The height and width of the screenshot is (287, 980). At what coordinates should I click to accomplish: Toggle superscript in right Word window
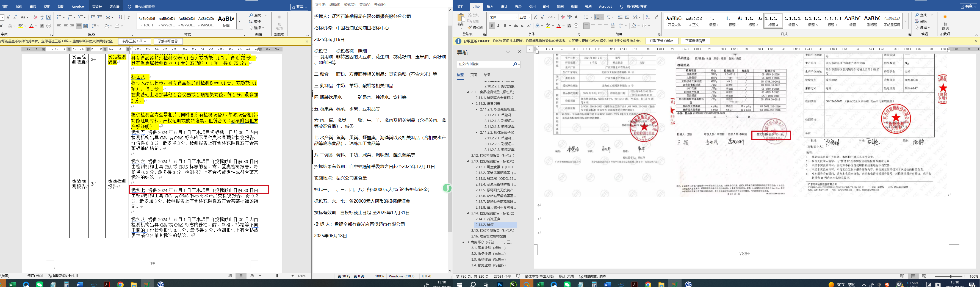tap(529, 26)
